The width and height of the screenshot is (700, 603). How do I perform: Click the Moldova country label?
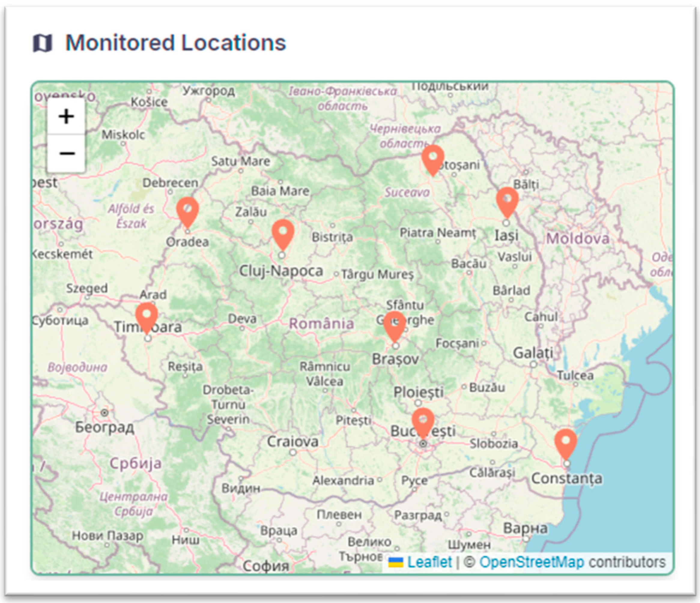point(578,239)
